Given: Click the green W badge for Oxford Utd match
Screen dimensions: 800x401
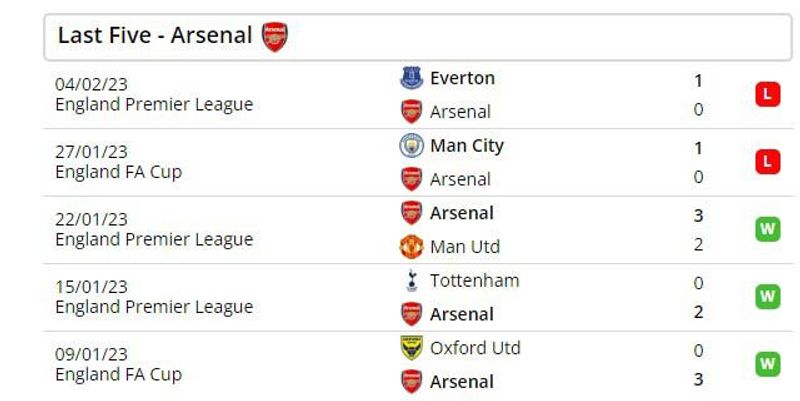Looking at the screenshot, I should 767,364.
